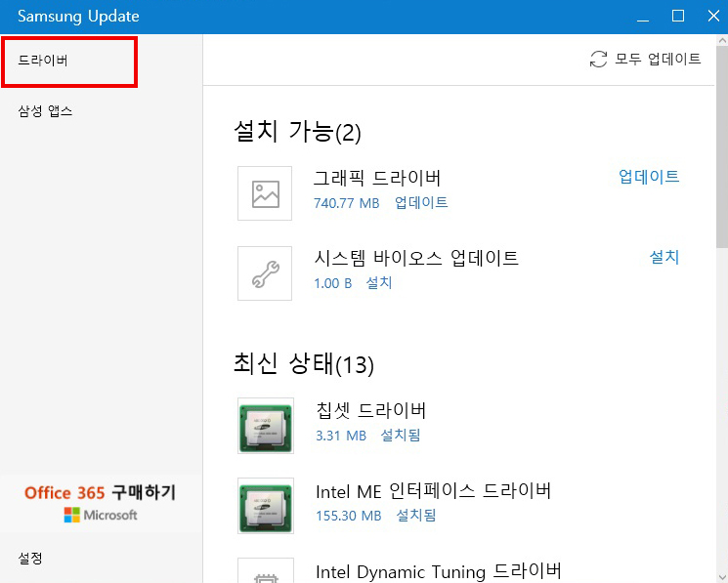
Task: Click small 업데이트 status under 그래픽 드라이버
Action: tap(421, 203)
